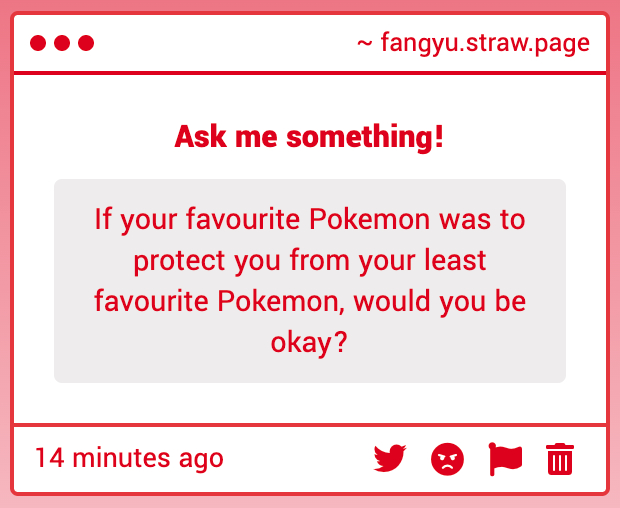Open the fangyu.straw.page link

[485, 44]
